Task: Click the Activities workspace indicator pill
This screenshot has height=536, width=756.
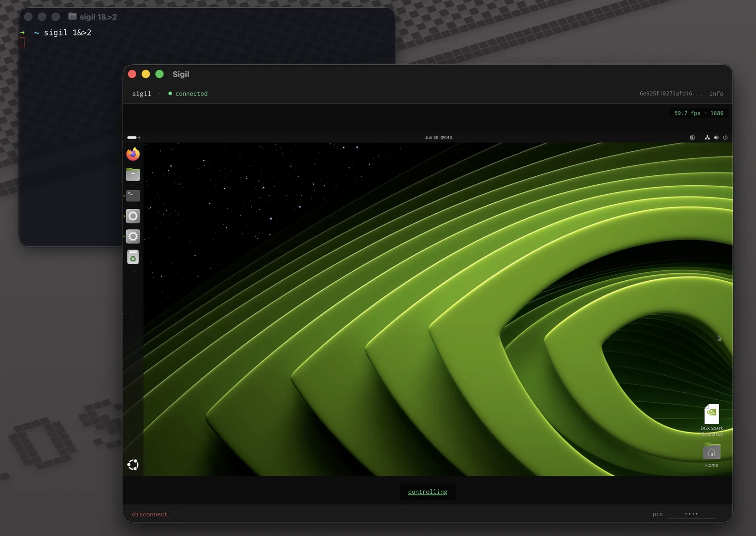Action: [x=134, y=138]
